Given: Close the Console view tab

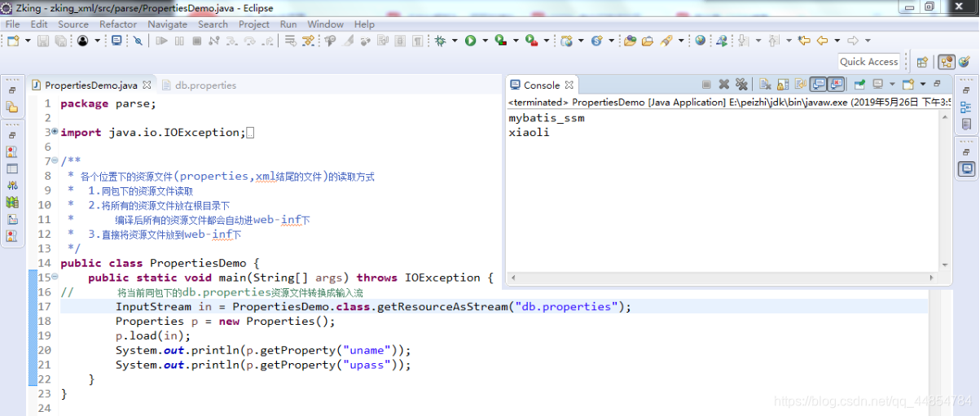Looking at the screenshot, I should pos(569,85).
